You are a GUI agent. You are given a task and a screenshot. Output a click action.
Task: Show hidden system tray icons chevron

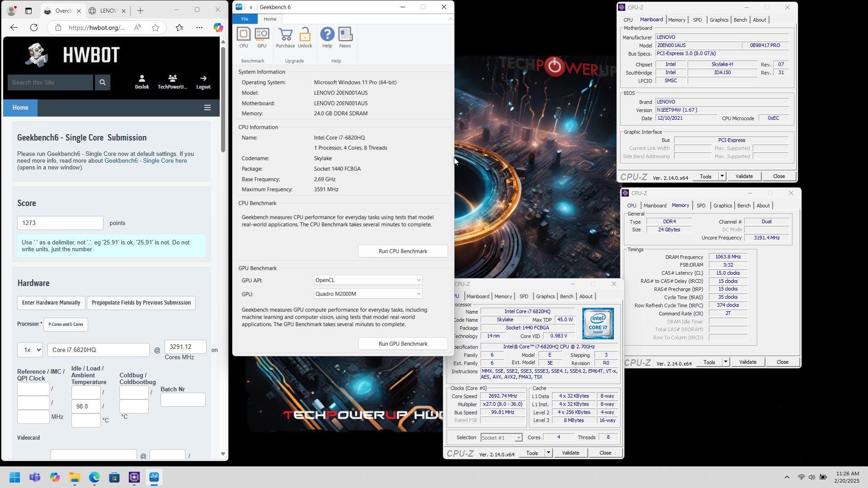tap(787, 477)
